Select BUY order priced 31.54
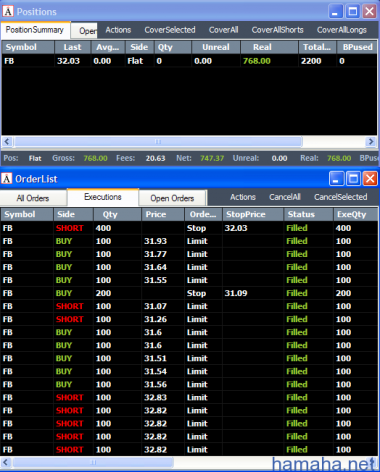380x472 pixels. click(x=189, y=371)
